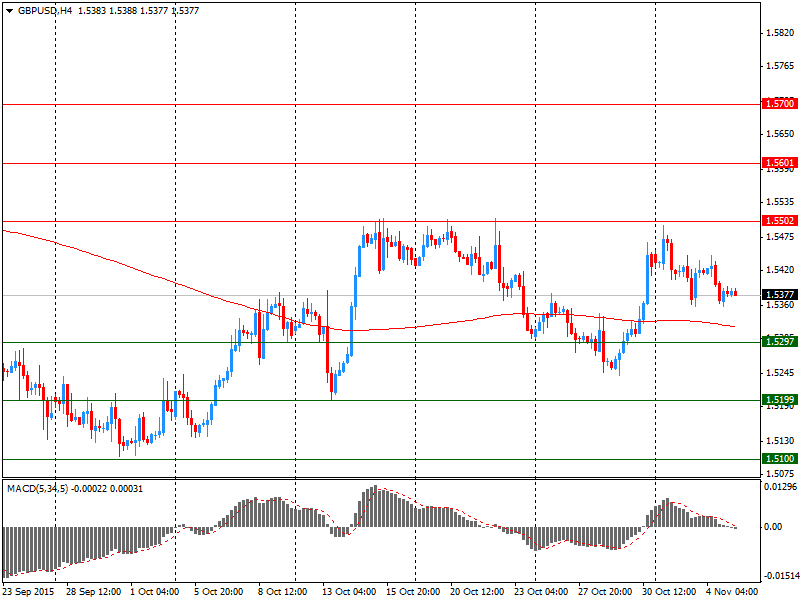Click the 23 Sep 2015 date label
This screenshot has height=600, width=800.
pos(29,592)
